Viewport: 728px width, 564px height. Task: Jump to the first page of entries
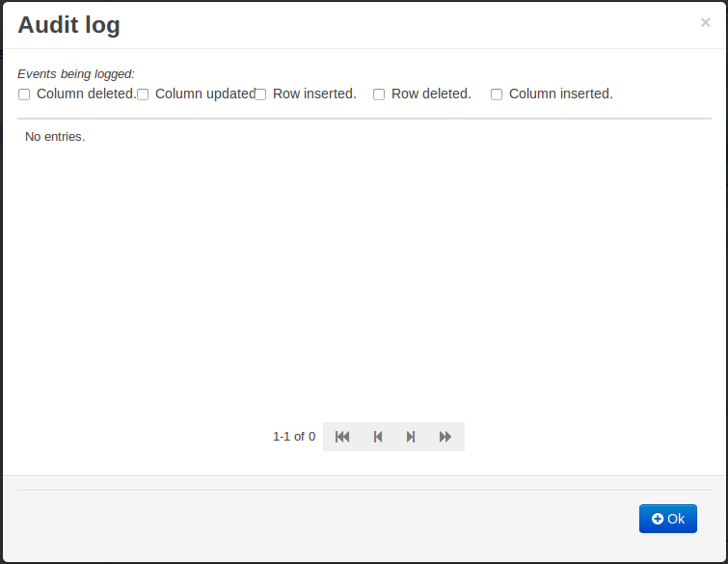(x=342, y=437)
